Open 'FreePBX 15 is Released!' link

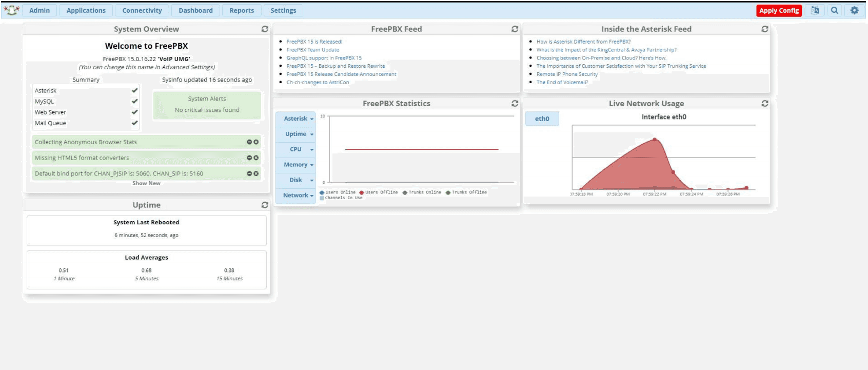tap(314, 42)
